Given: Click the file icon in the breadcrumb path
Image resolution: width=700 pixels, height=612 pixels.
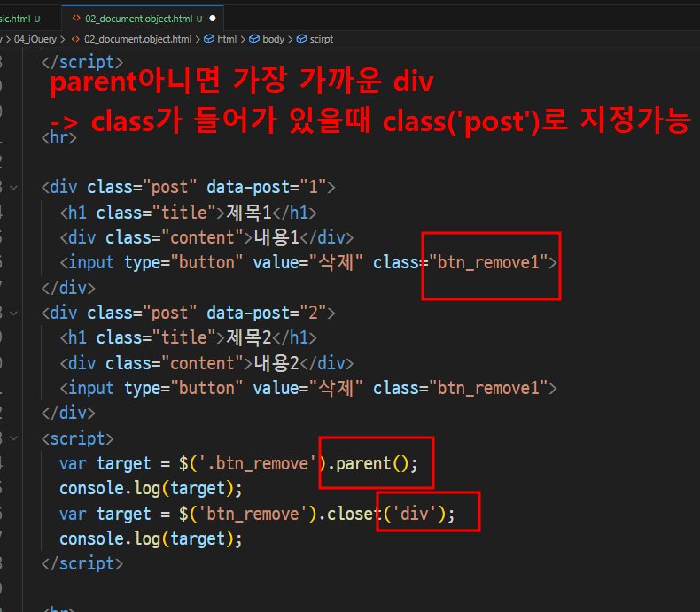Looking at the screenshot, I should click(x=76, y=39).
